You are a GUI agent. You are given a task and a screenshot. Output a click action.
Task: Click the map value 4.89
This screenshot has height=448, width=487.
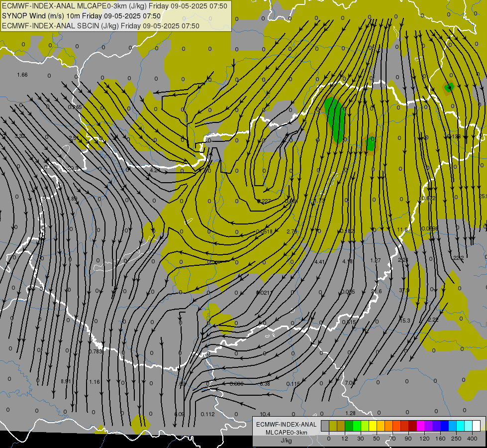click(x=72, y=199)
